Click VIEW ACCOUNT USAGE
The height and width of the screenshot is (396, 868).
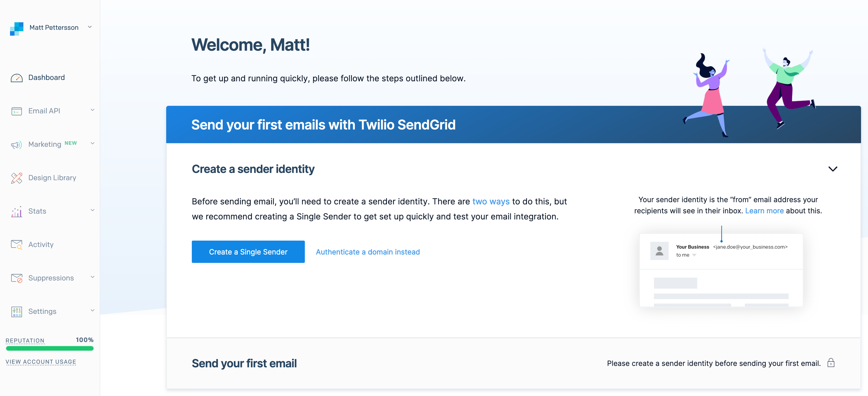tap(41, 362)
